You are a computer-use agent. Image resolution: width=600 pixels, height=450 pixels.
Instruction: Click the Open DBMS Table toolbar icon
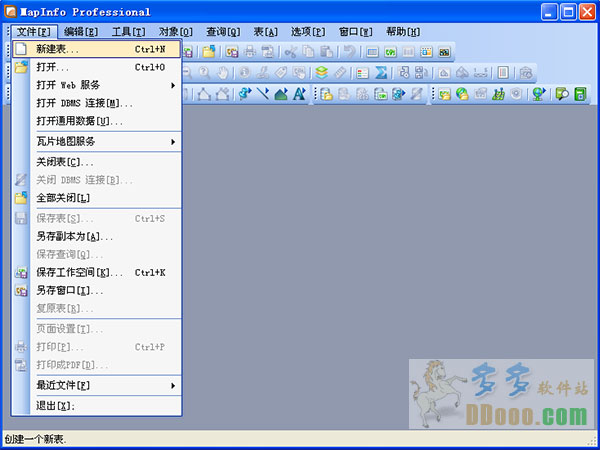(326, 94)
